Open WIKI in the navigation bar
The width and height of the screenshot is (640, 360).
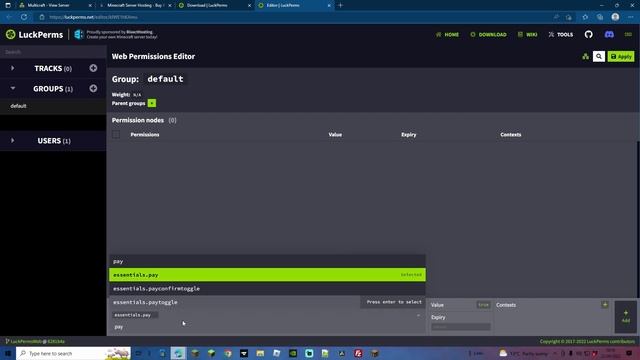527,35
